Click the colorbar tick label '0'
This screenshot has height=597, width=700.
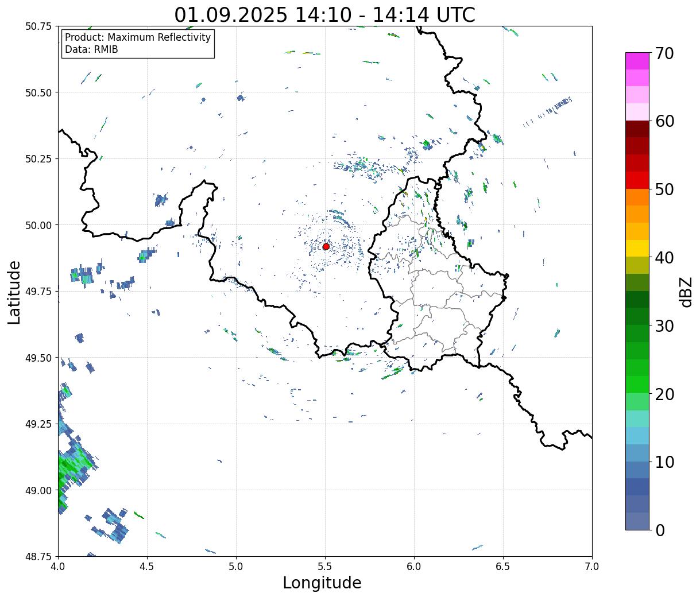click(x=660, y=530)
